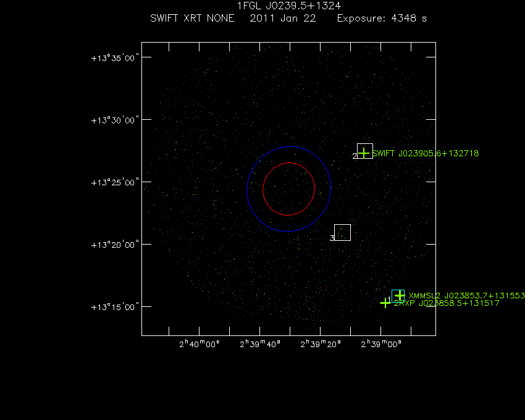Screen dimensions: 525x420
Task: Click the title text 1FGL J0239.5+1324
Action: point(289,6)
